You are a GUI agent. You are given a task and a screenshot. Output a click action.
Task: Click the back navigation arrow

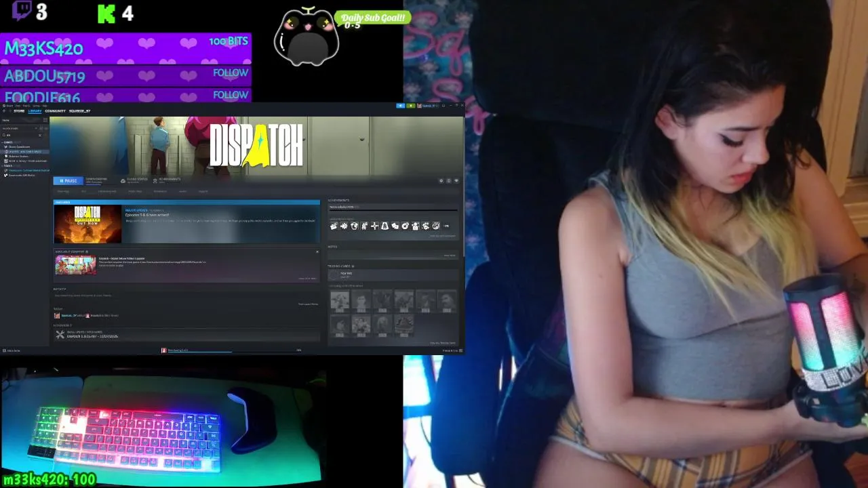tap(4, 111)
